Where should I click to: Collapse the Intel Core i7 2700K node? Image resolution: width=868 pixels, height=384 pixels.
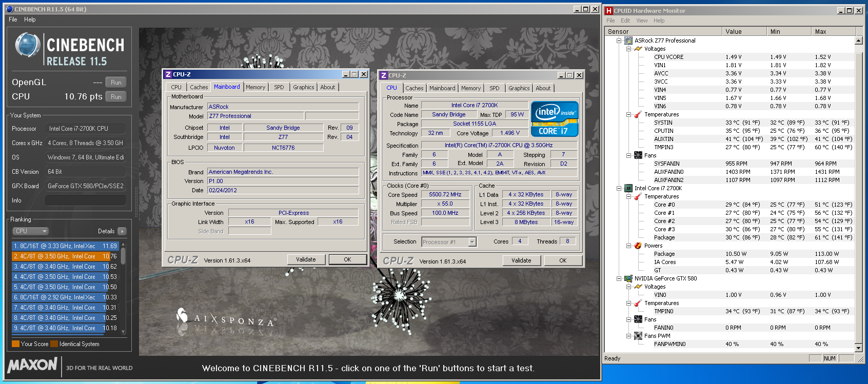[x=619, y=188]
